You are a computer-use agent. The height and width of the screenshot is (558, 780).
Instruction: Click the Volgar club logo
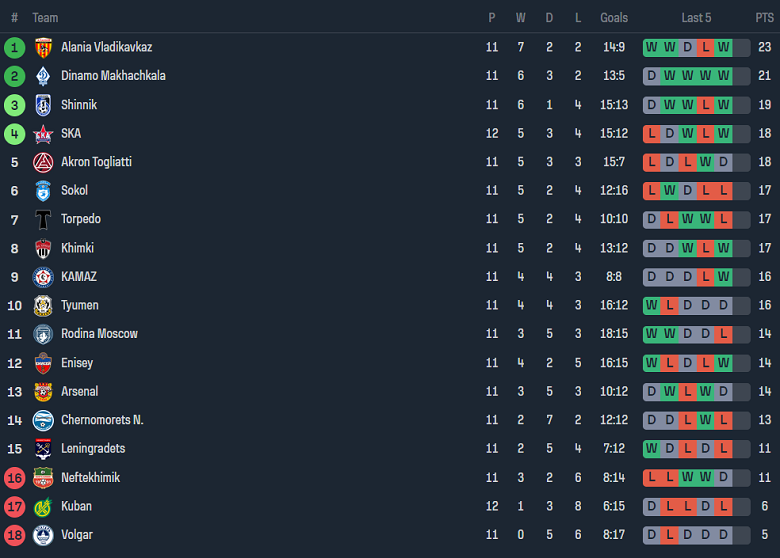[43, 535]
